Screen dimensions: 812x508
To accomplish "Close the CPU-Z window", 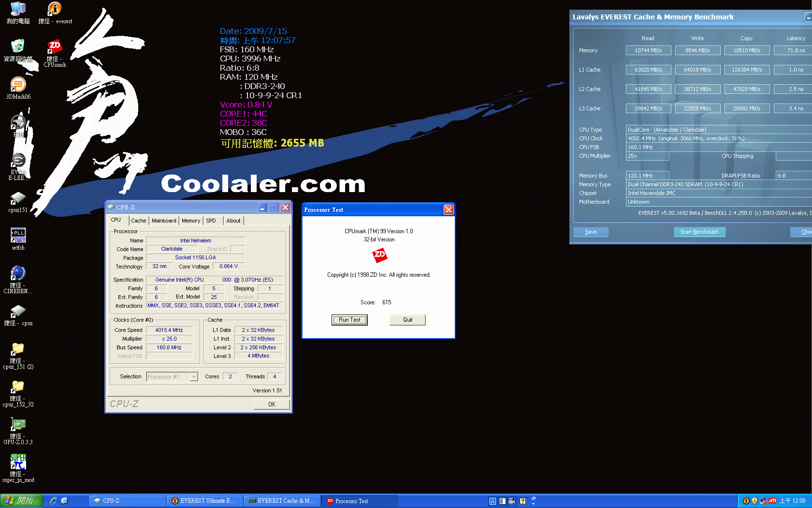I will tap(286, 208).
